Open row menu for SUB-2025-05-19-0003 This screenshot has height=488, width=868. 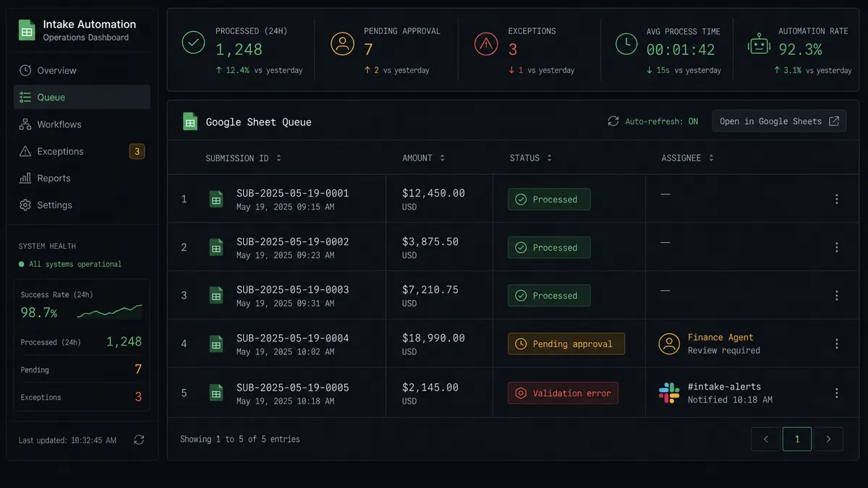point(837,295)
